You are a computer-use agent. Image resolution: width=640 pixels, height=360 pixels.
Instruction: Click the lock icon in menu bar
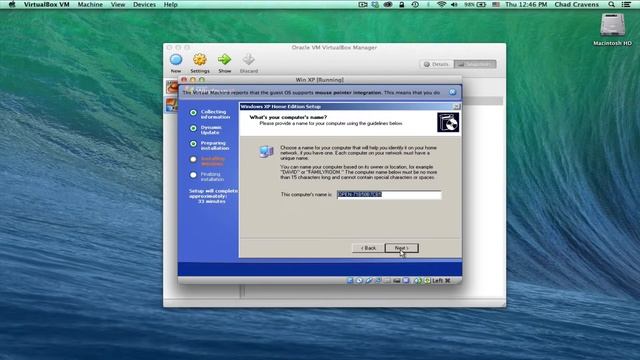[402, 4]
